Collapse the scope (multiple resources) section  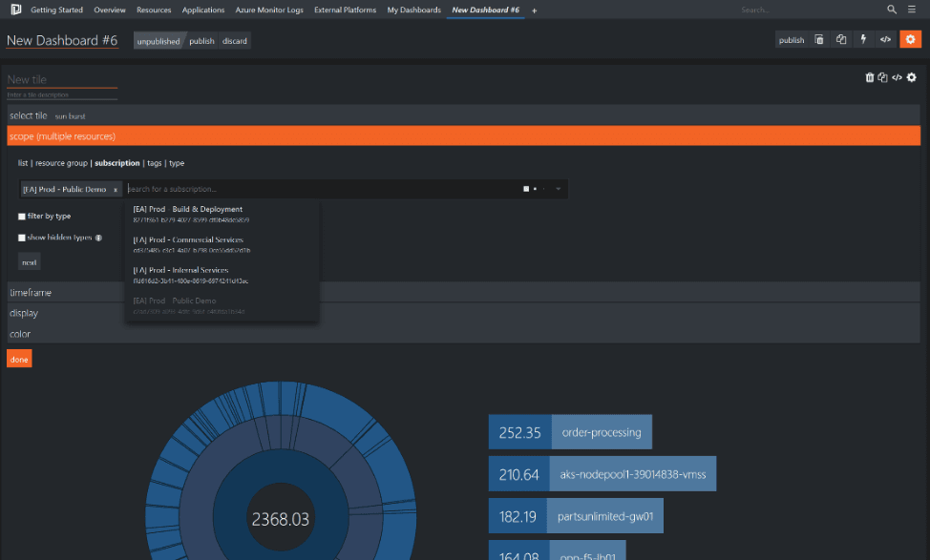tap(463, 135)
